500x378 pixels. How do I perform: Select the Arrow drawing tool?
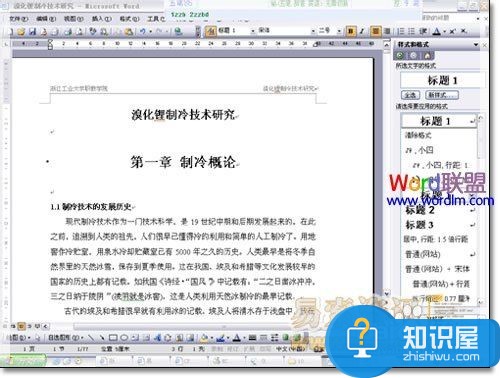point(102,338)
